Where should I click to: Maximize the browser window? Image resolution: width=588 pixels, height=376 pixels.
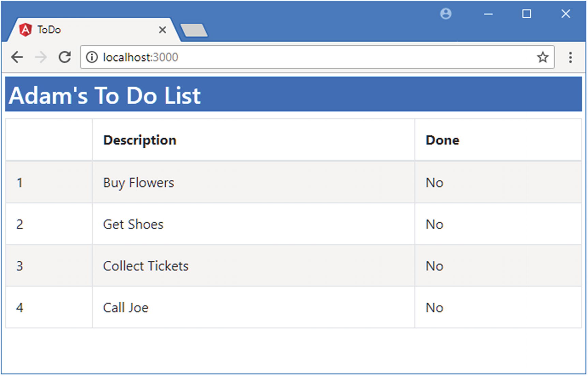[x=527, y=14]
